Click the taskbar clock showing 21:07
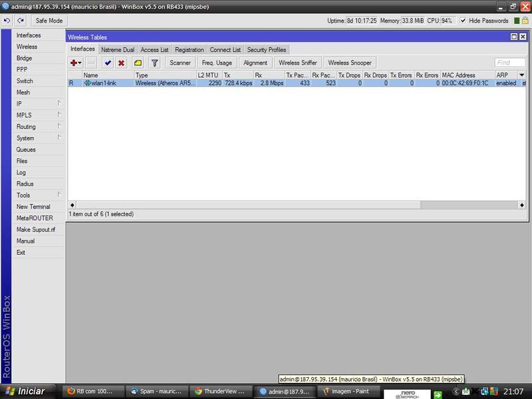Viewport: 532px width, 399px height. pos(513,392)
